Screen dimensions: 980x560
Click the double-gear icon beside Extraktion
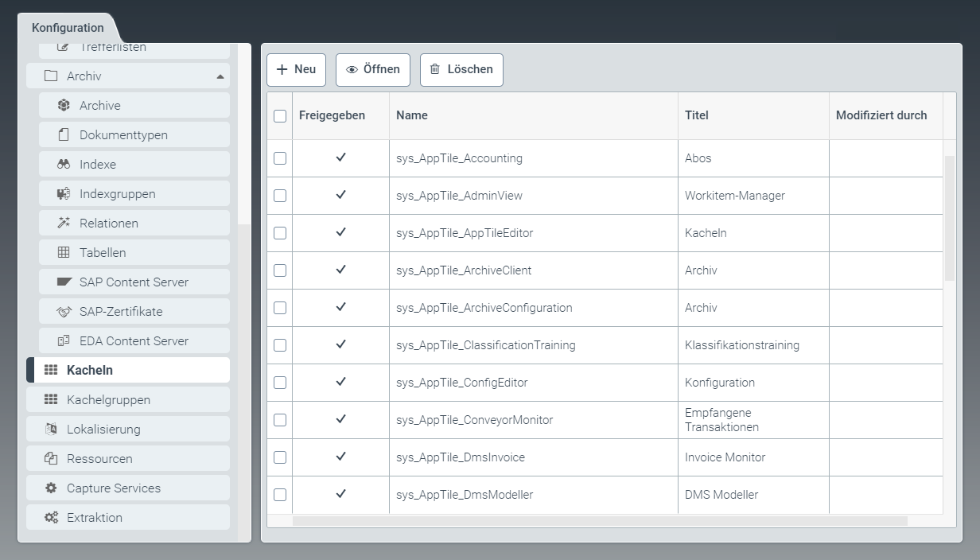pyautogui.click(x=51, y=518)
